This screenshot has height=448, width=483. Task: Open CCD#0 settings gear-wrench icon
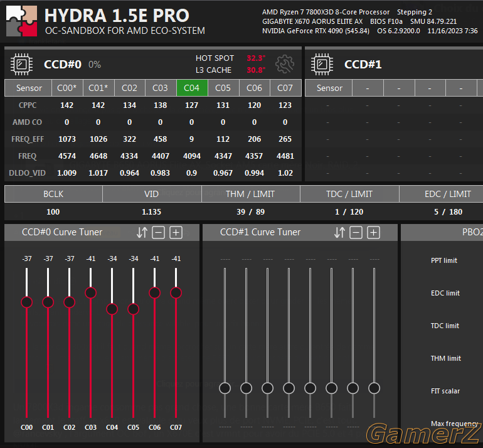pyautogui.click(x=285, y=64)
